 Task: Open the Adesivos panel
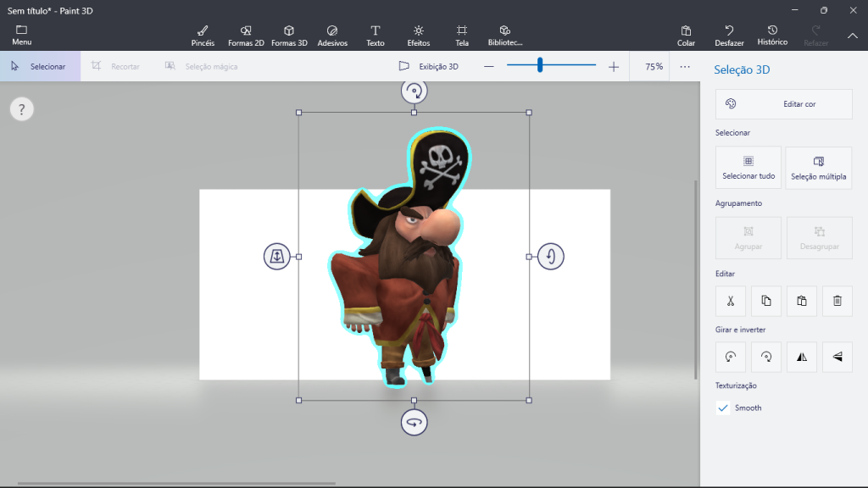click(x=332, y=36)
